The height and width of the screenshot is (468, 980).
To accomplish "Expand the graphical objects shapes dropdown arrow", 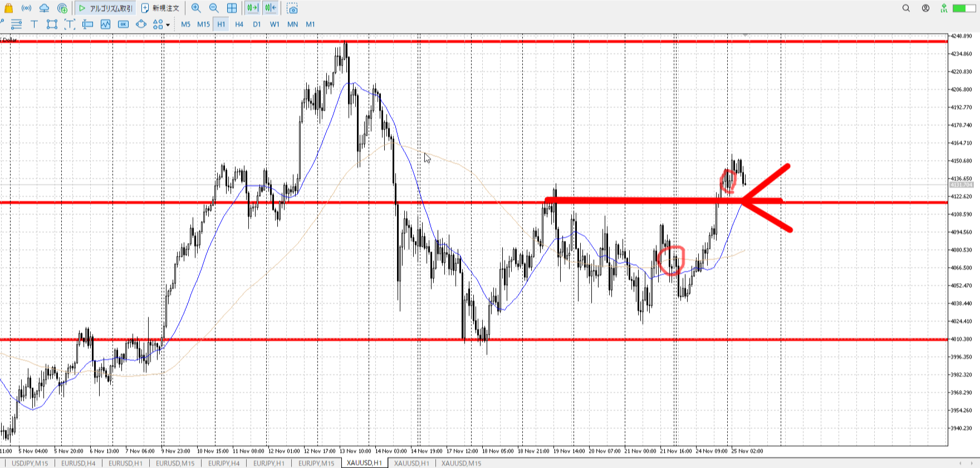I will point(168,25).
